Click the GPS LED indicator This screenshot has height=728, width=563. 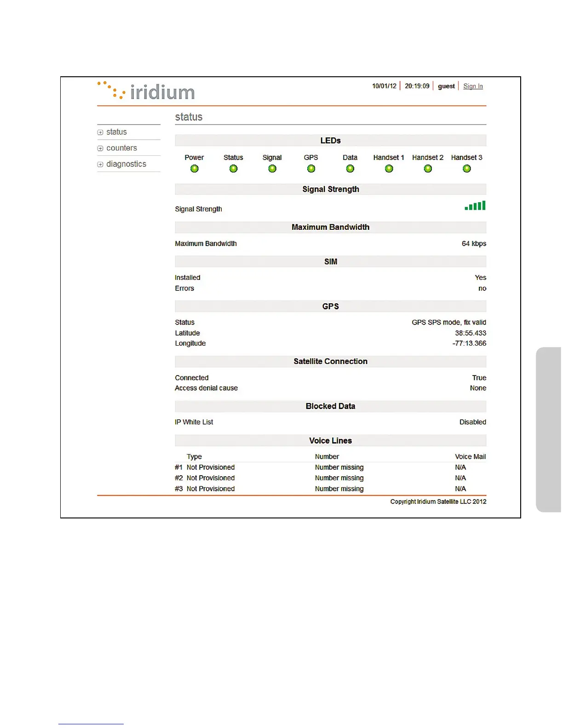[x=311, y=169]
